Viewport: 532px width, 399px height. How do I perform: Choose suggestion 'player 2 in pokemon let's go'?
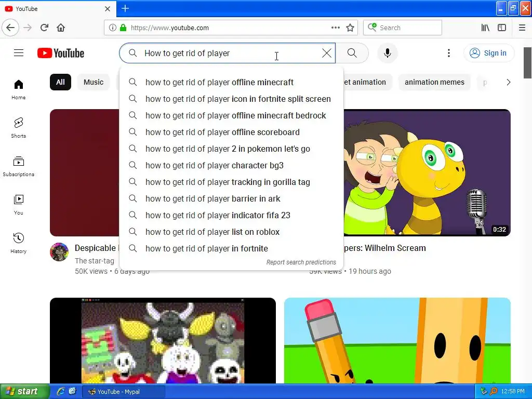tap(231, 149)
